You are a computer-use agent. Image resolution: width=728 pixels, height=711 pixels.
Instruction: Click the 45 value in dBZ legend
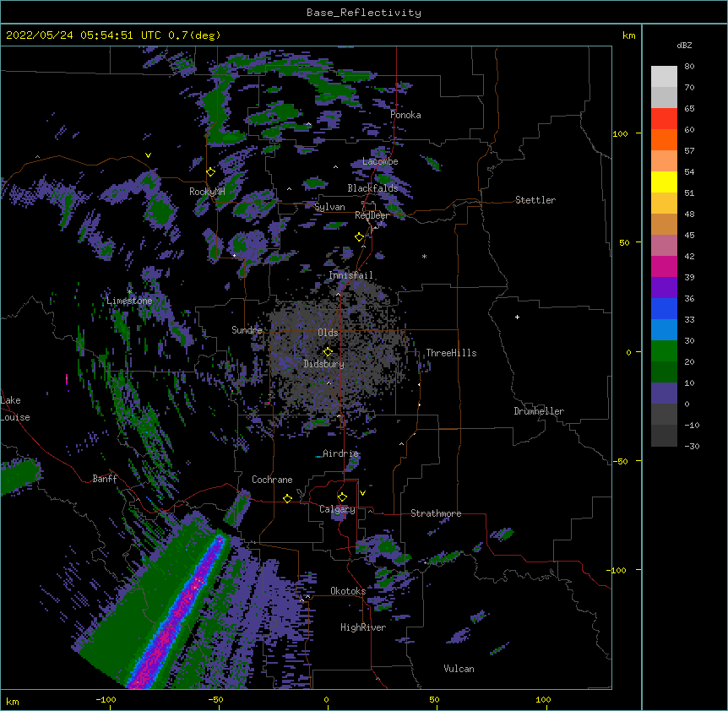pyautogui.click(x=689, y=236)
